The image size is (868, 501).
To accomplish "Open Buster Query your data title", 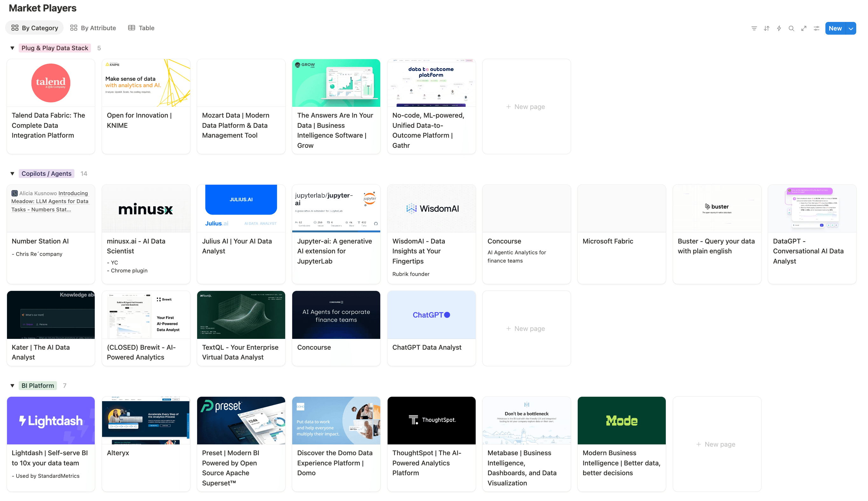I will pos(716,246).
